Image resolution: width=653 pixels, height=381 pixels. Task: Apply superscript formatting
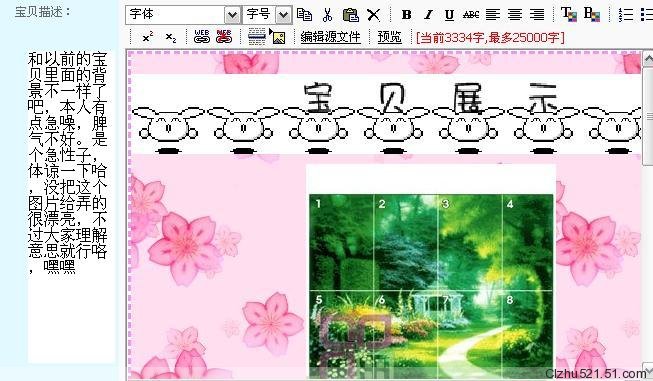tap(147, 37)
